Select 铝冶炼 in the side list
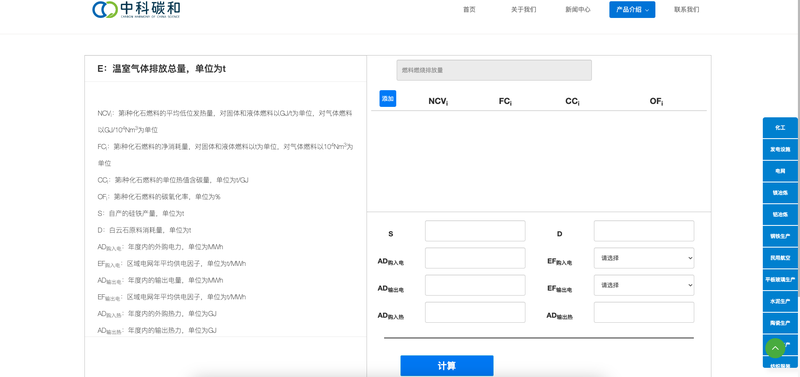 click(x=780, y=215)
